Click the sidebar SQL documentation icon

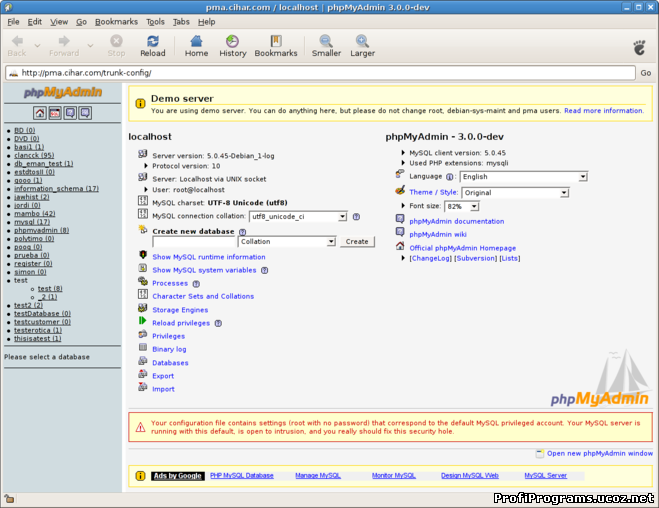85,113
